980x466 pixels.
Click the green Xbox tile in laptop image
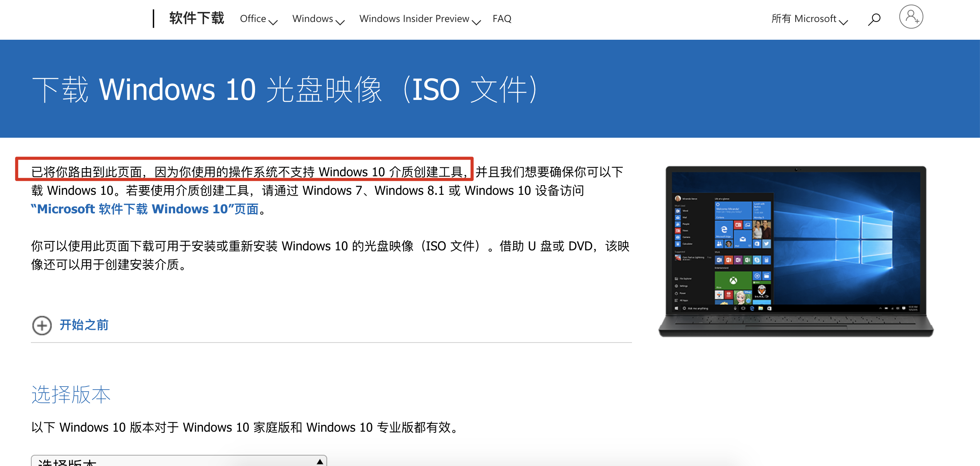733,280
